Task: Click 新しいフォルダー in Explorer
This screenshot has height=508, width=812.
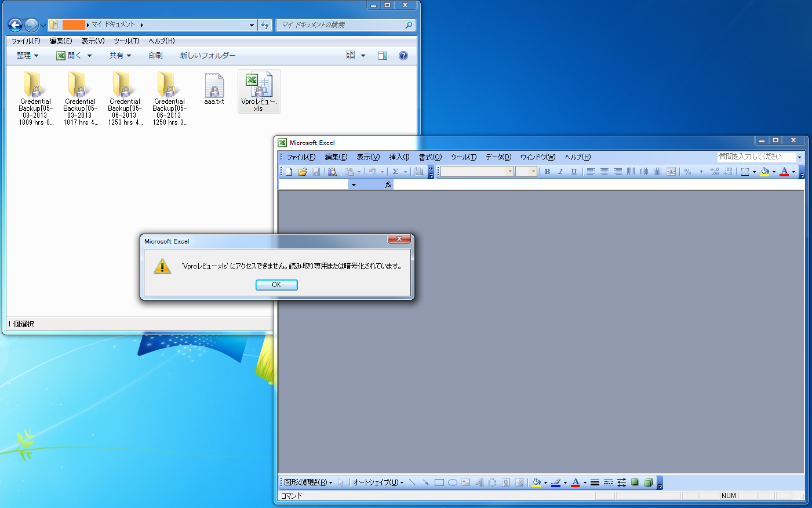Action: click(x=207, y=56)
